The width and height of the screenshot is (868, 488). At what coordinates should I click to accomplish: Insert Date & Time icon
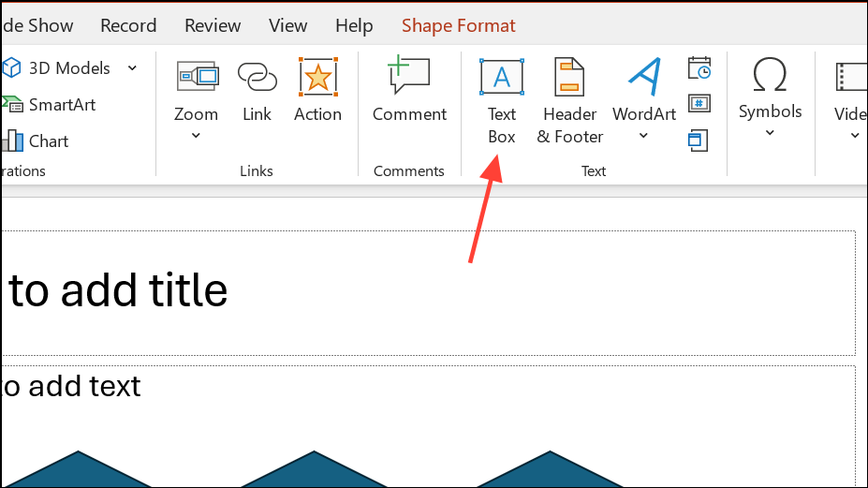point(699,68)
